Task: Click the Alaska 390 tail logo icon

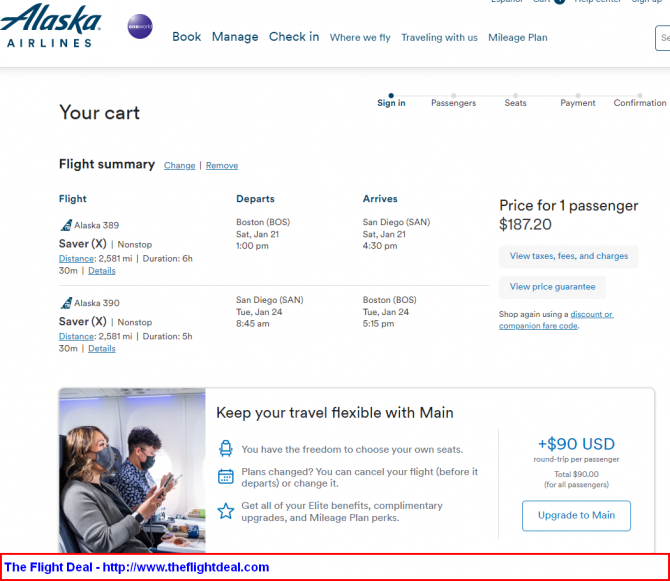Action: pyautogui.click(x=66, y=302)
